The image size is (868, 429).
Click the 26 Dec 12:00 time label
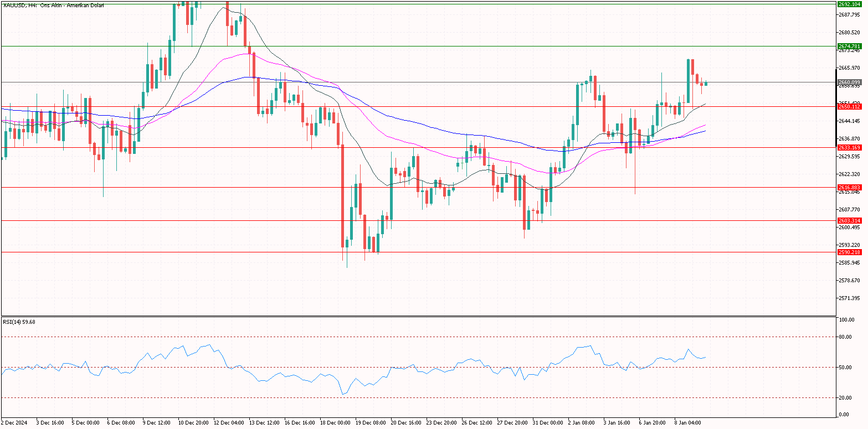click(476, 423)
